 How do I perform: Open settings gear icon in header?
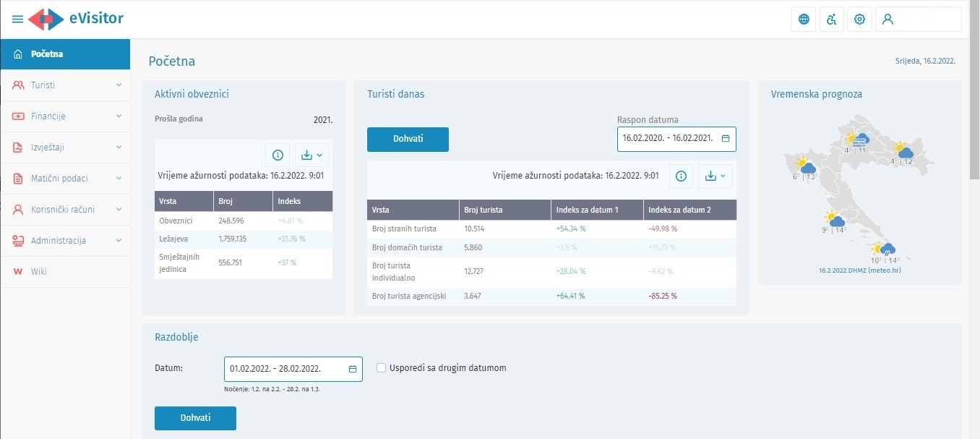click(859, 20)
